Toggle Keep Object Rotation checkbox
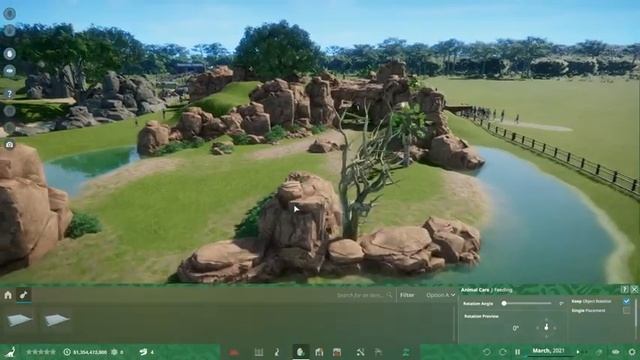The image size is (640, 360). pos(627,301)
